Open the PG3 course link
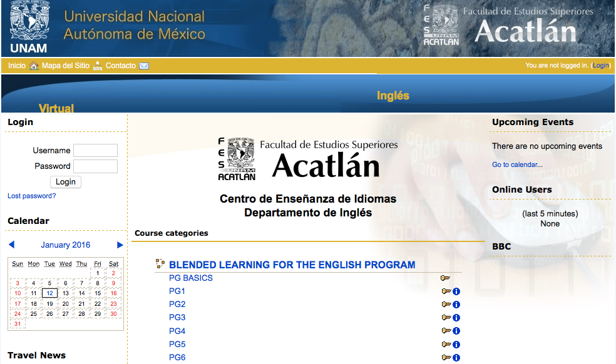This screenshot has height=364, width=616. [177, 317]
